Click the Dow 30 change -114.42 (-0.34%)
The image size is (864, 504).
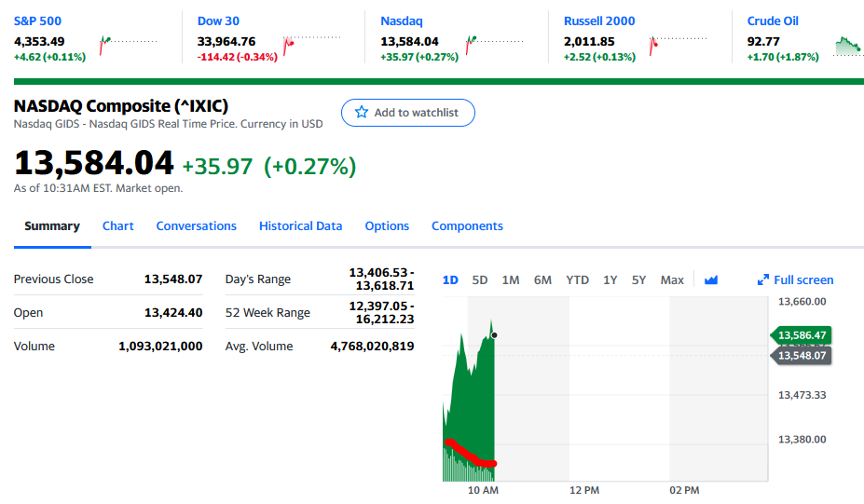tap(238, 57)
